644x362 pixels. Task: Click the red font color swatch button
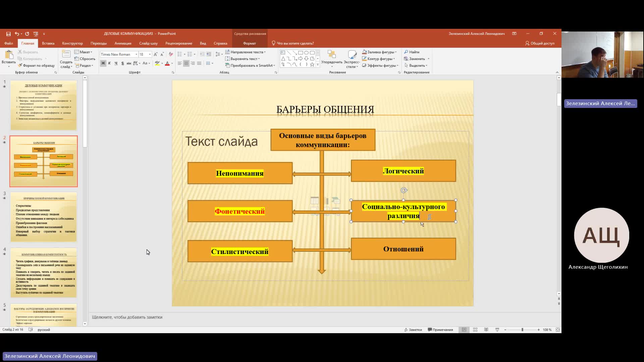pos(167,63)
